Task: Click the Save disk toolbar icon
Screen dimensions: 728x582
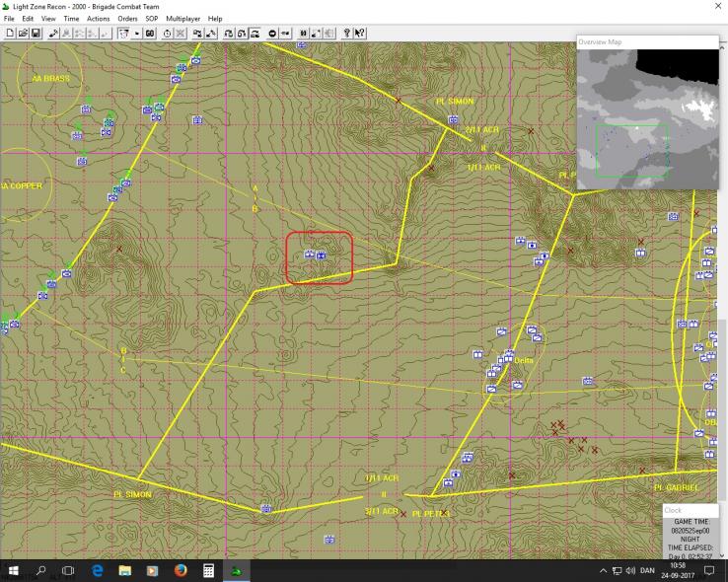Action: [x=36, y=33]
